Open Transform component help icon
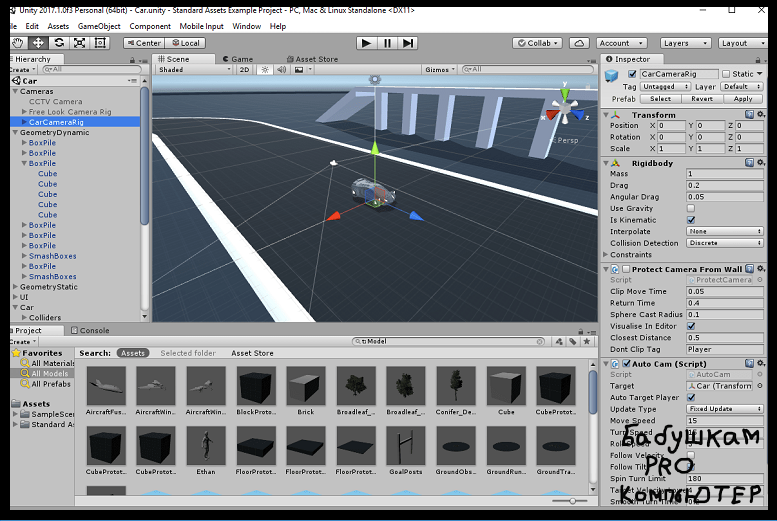This screenshot has height=521, width=777. click(x=749, y=115)
